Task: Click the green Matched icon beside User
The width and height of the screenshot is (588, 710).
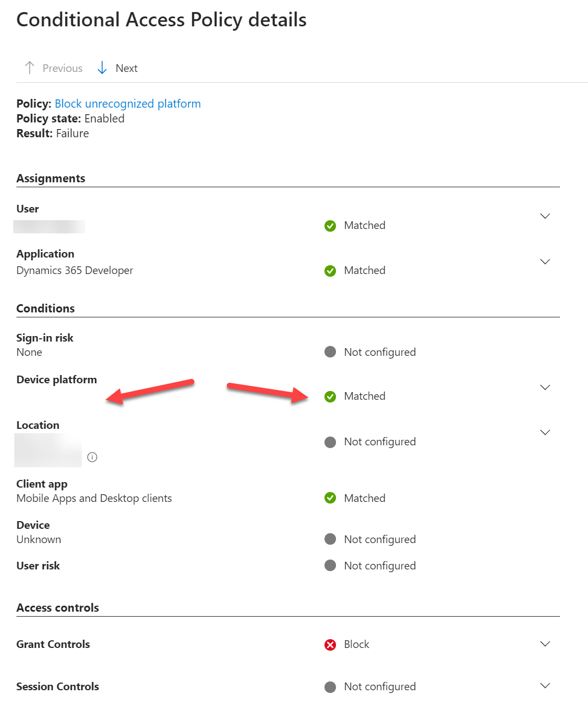Action: click(330, 225)
